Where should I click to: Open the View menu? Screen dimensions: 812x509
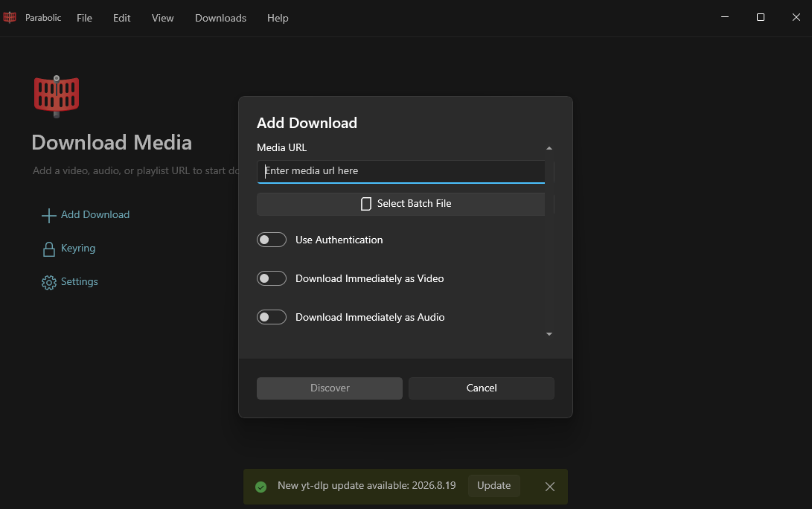[x=162, y=18]
